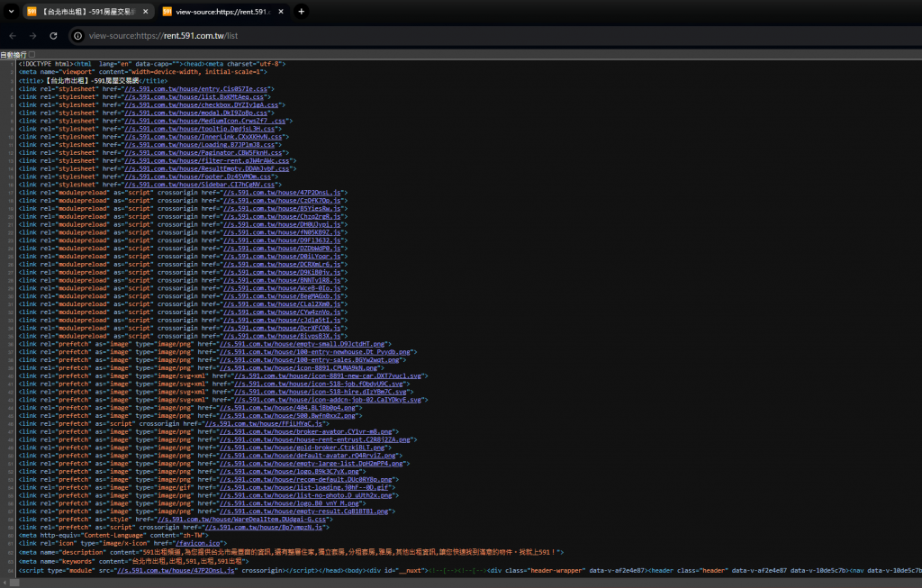Open the tab search dropdown arrow
Viewport: 922px width, 588px height.
click(x=11, y=11)
